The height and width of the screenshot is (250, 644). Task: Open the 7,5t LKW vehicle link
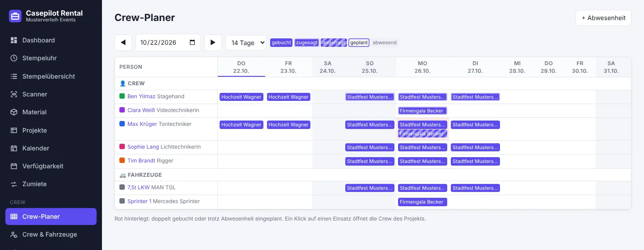click(x=139, y=187)
